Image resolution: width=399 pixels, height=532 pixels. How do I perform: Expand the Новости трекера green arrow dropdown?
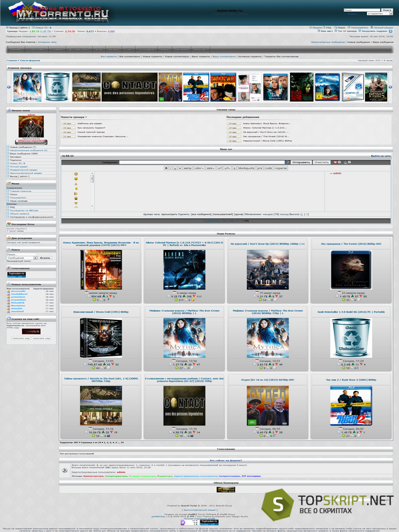(86, 117)
